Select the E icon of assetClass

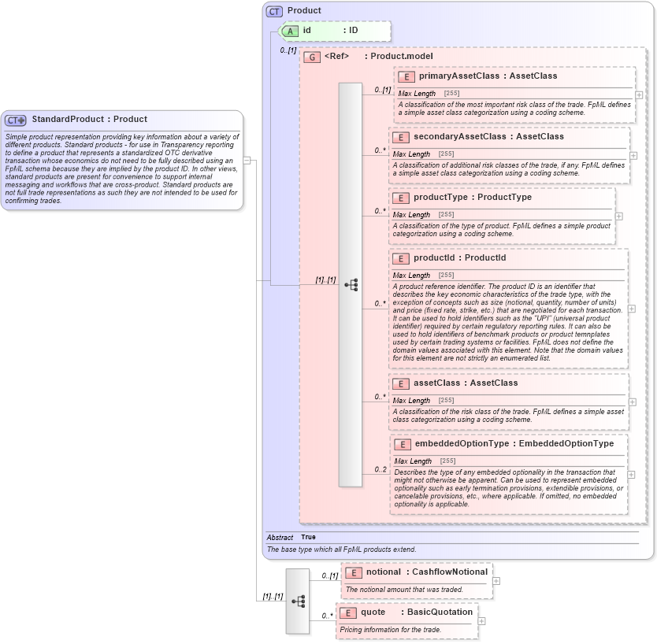pos(400,383)
